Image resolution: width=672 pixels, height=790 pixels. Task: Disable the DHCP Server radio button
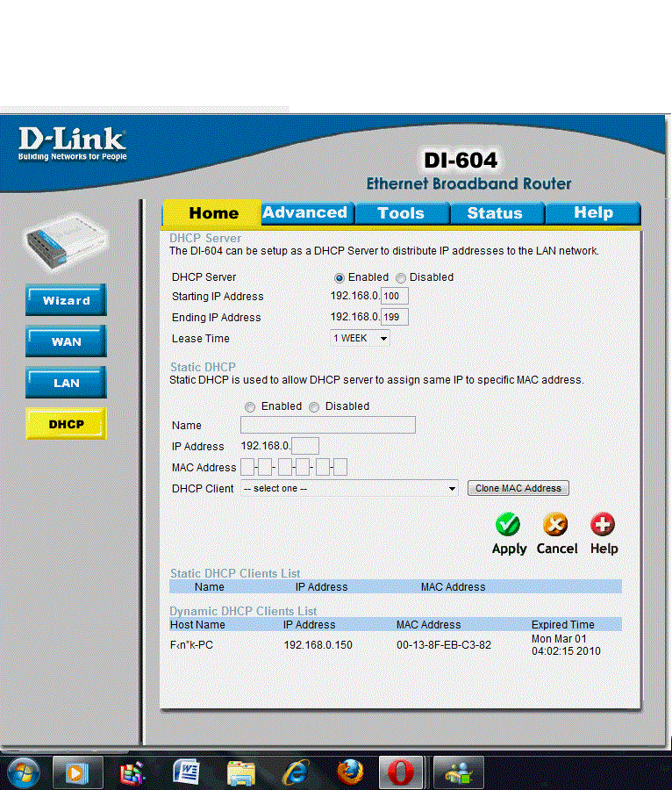[x=401, y=278]
